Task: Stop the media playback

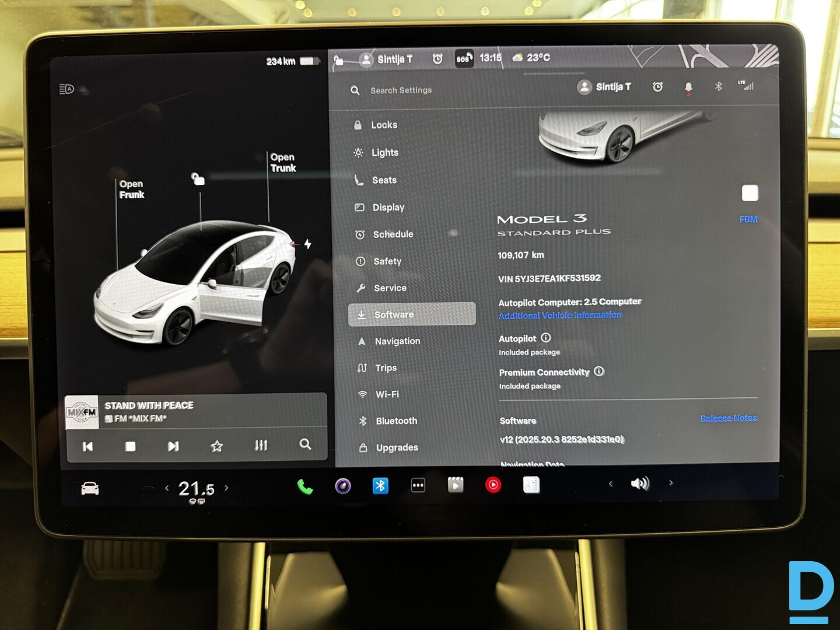Action: 130,446
